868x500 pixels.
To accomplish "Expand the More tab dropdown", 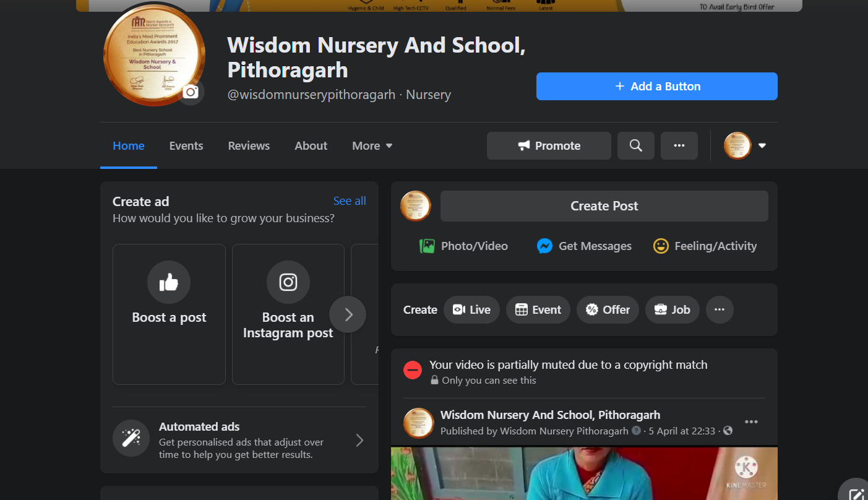I will point(372,146).
